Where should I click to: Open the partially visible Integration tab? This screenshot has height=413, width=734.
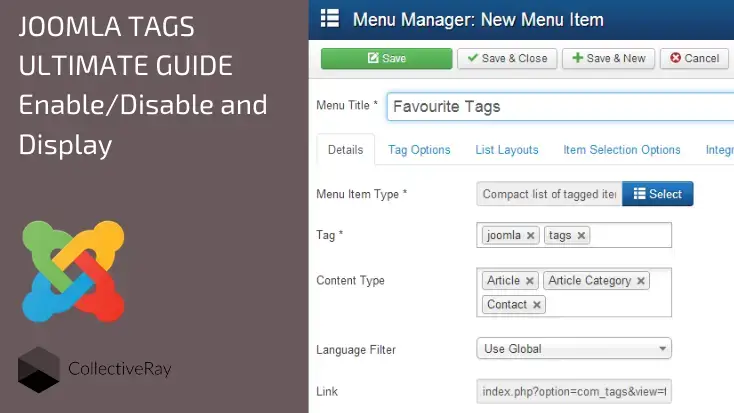(x=719, y=150)
